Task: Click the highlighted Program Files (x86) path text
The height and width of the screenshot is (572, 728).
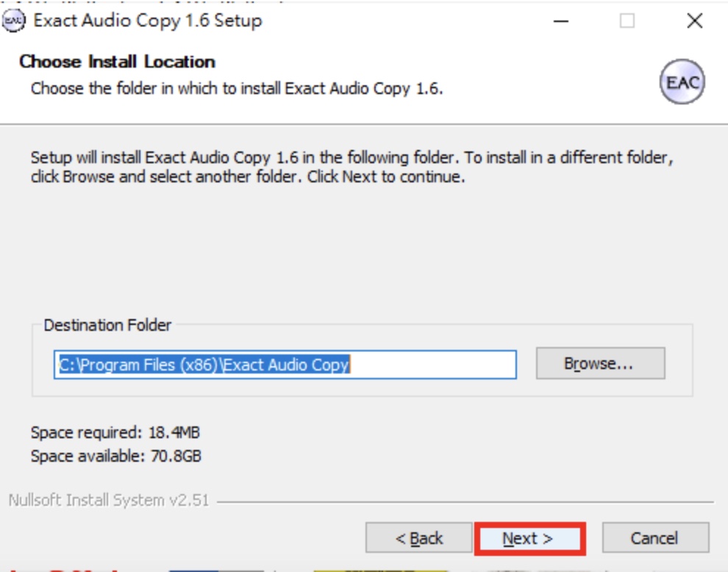Action: pos(204,365)
